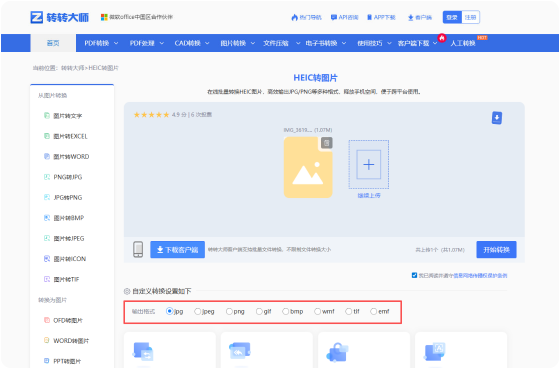Click the 图片转文字 sidebar icon
Image resolution: width=560 pixels, height=369 pixels.
click(x=47, y=116)
